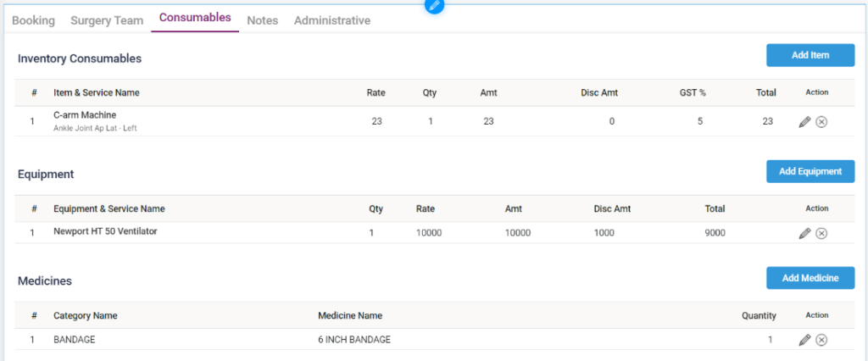Edit the Newport HT 50 Ventilator entry

coord(804,233)
